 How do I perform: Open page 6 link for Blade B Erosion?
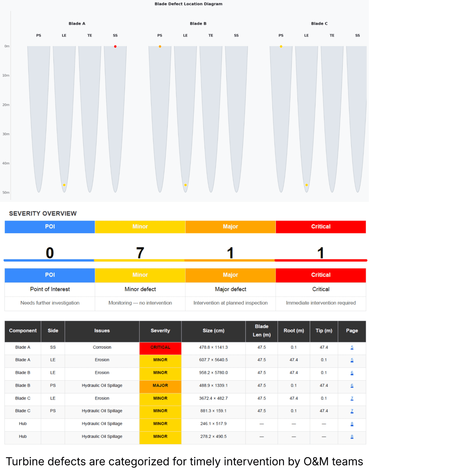pyautogui.click(x=352, y=373)
